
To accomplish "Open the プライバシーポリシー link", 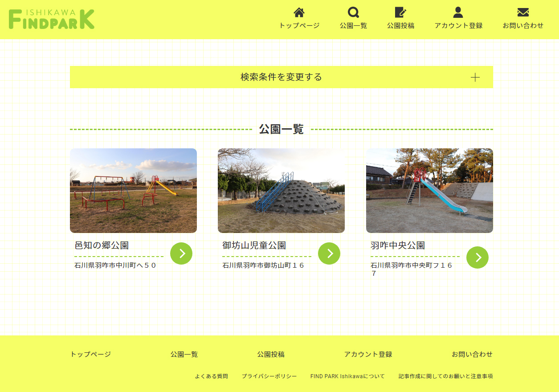I will (x=269, y=376).
